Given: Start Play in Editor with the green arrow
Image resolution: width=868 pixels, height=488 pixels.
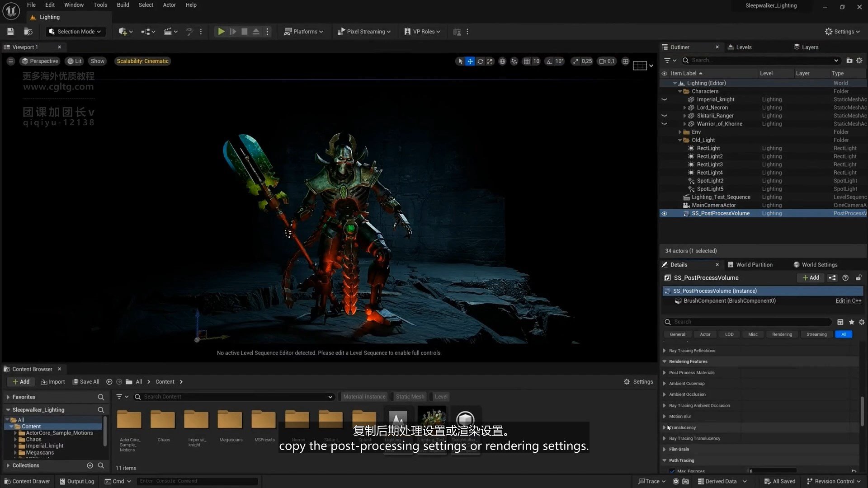Looking at the screenshot, I should tap(221, 32).
